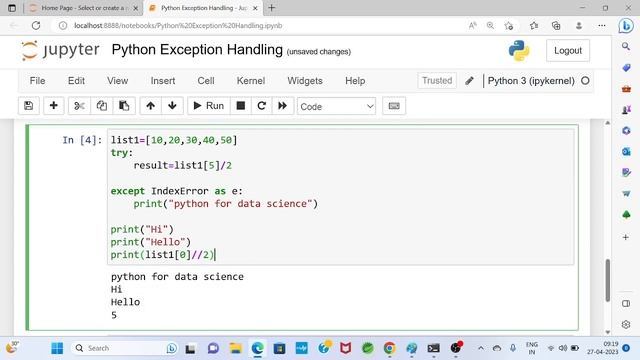Click the pencil edit mode indicator icon
The height and width of the screenshot is (360, 640).
click(469, 81)
